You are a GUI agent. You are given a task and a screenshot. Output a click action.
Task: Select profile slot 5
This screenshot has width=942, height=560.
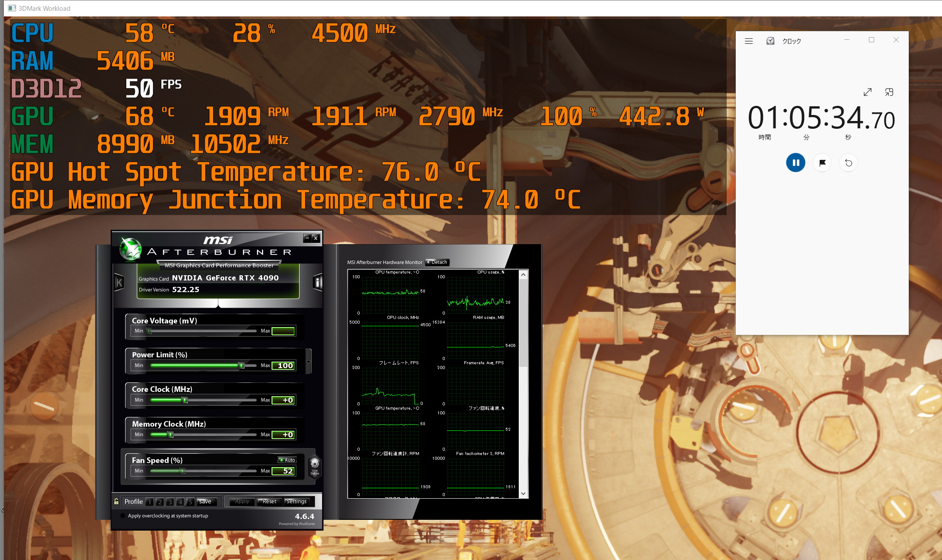[x=191, y=502]
